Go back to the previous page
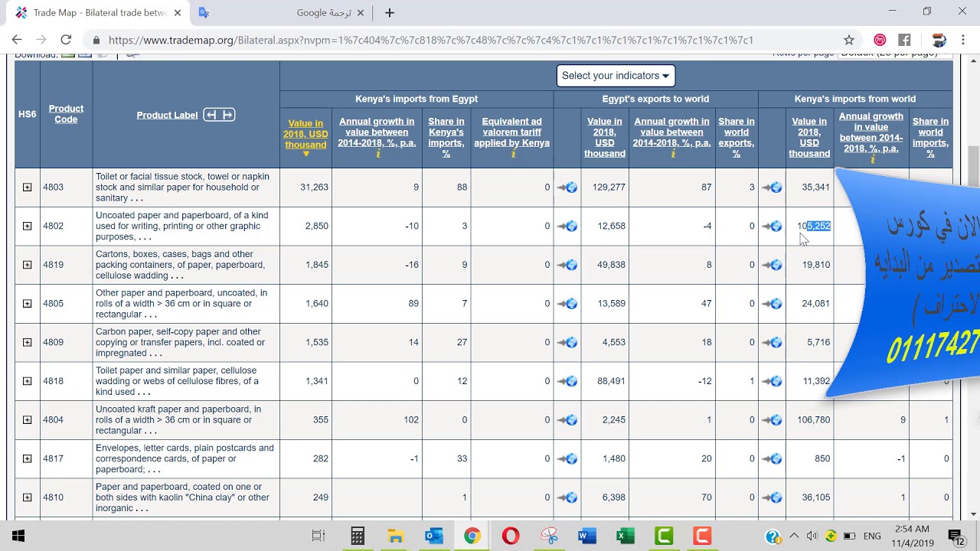 17,40
